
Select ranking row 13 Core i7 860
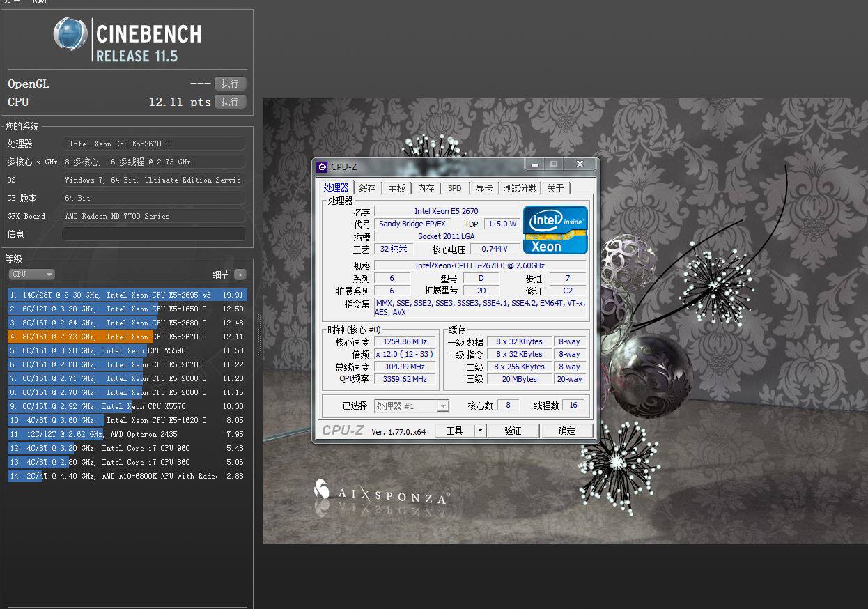(x=127, y=462)
